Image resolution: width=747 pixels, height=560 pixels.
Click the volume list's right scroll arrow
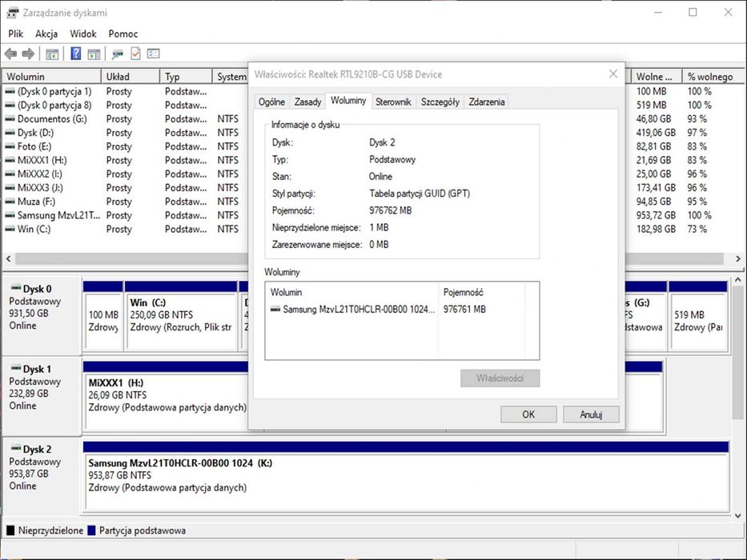coord(738,258)
